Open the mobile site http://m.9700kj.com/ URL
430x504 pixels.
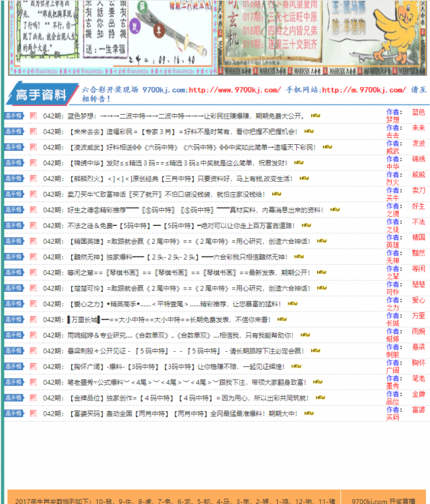364,90
